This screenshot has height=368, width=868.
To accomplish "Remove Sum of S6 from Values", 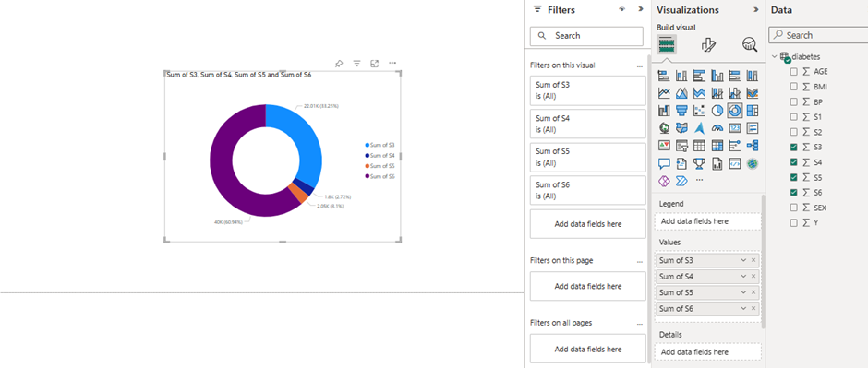I will point(753,308).
